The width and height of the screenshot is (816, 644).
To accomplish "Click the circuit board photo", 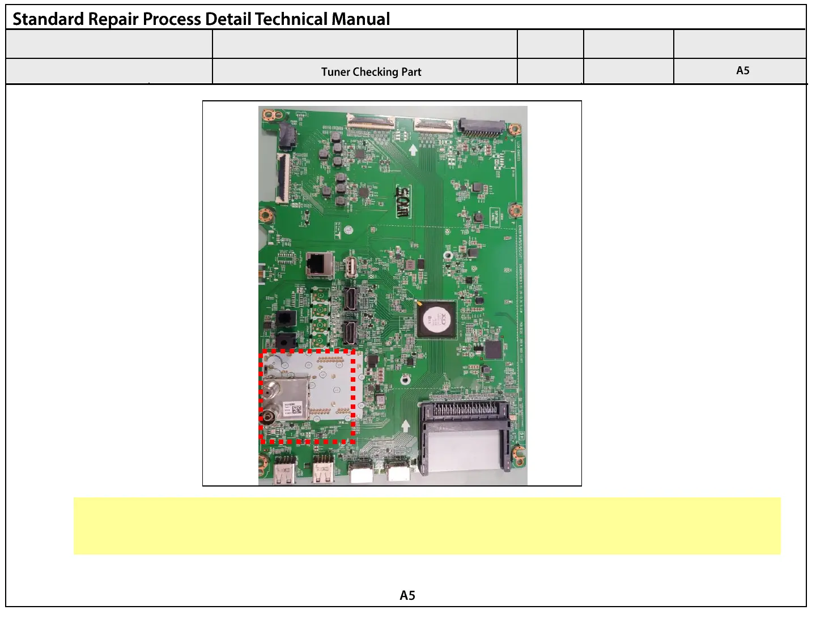I will 393,296.
